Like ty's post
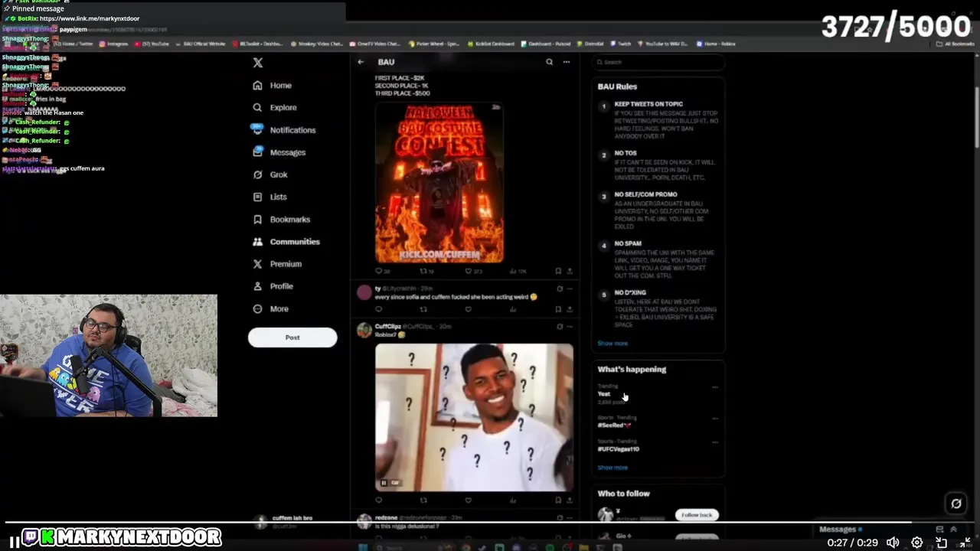The image size is (980, 551). 469,309
